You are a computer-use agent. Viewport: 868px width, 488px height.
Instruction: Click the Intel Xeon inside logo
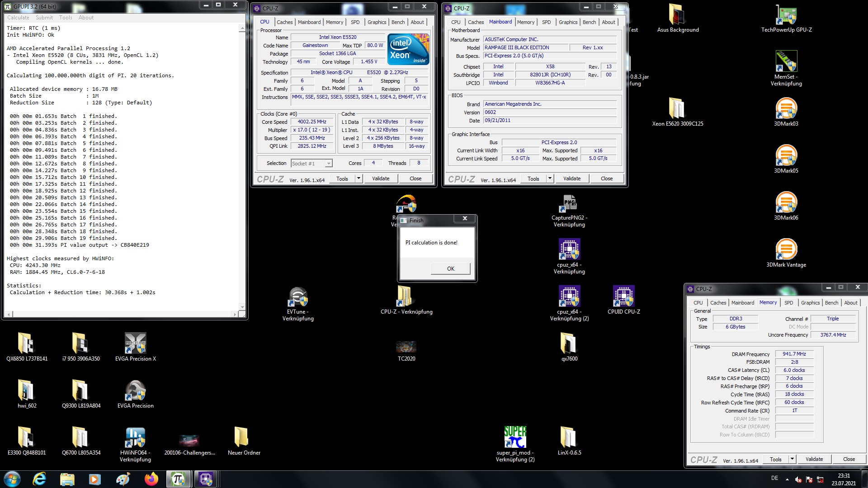408,49
